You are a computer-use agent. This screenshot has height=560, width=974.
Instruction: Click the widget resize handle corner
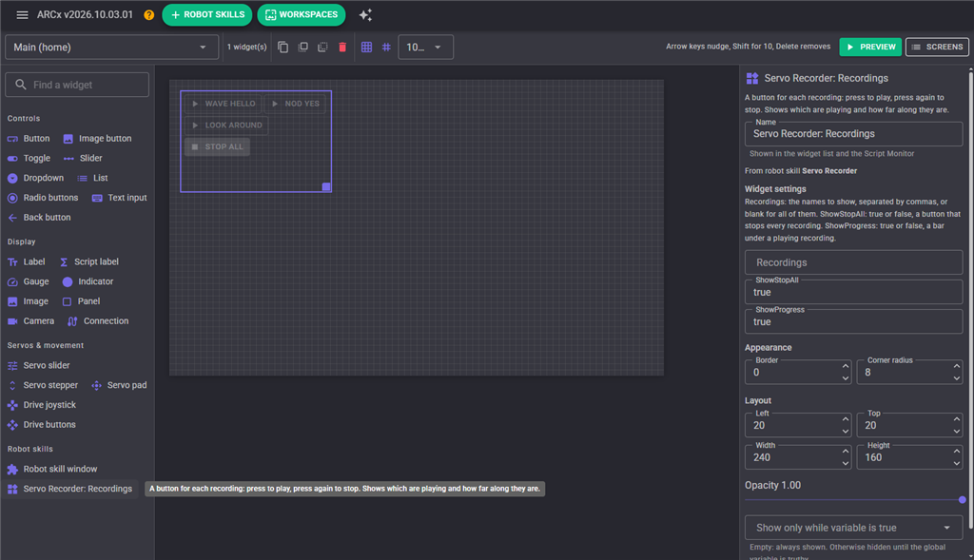pyautogui.click(x=326, y=187)
